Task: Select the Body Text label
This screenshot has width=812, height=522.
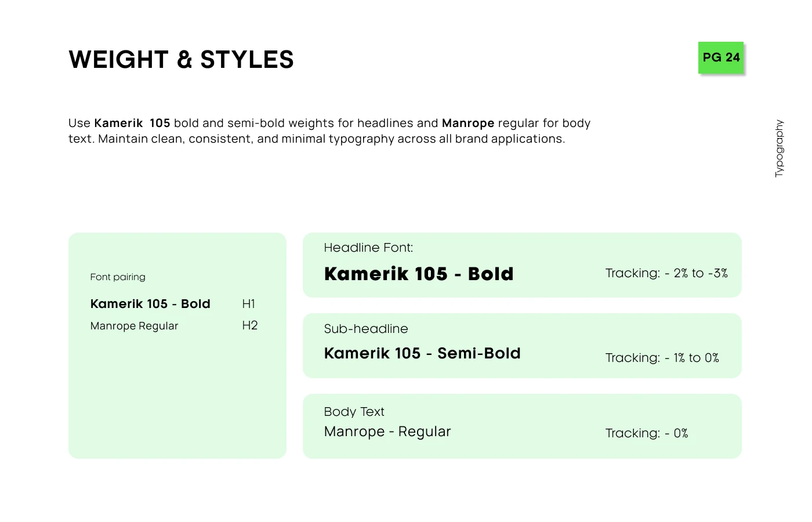Action: point(354,412)
